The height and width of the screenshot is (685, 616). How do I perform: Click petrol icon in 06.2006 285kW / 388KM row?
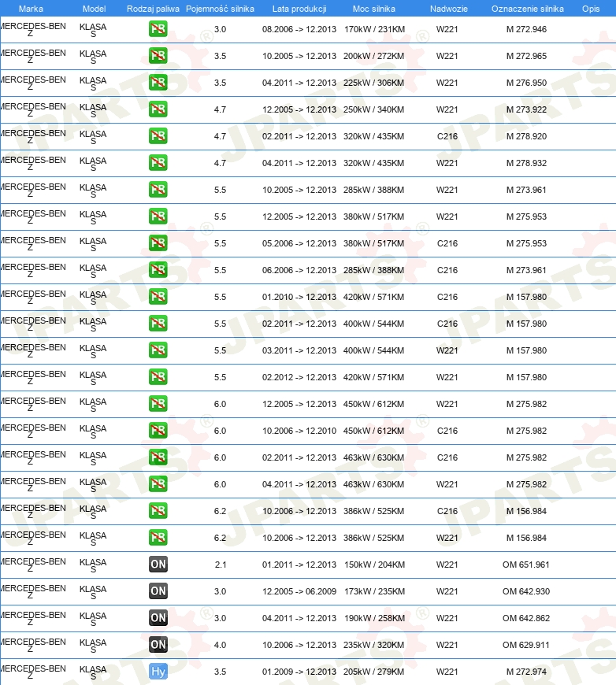158,270
